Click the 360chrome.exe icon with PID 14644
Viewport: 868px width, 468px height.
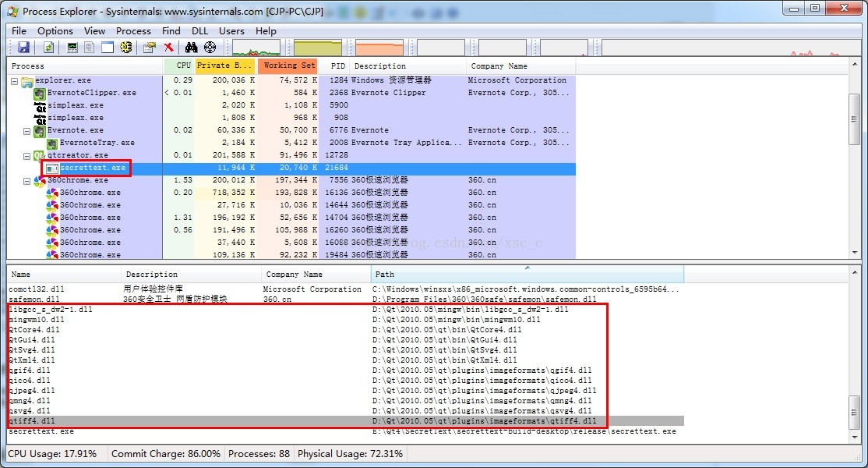pos(52,206)
